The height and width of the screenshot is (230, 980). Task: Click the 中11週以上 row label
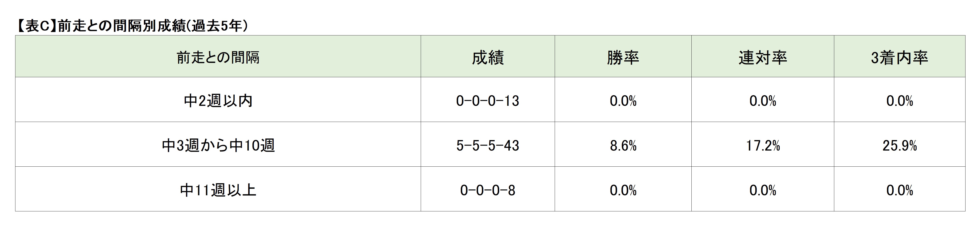point(218,190)
